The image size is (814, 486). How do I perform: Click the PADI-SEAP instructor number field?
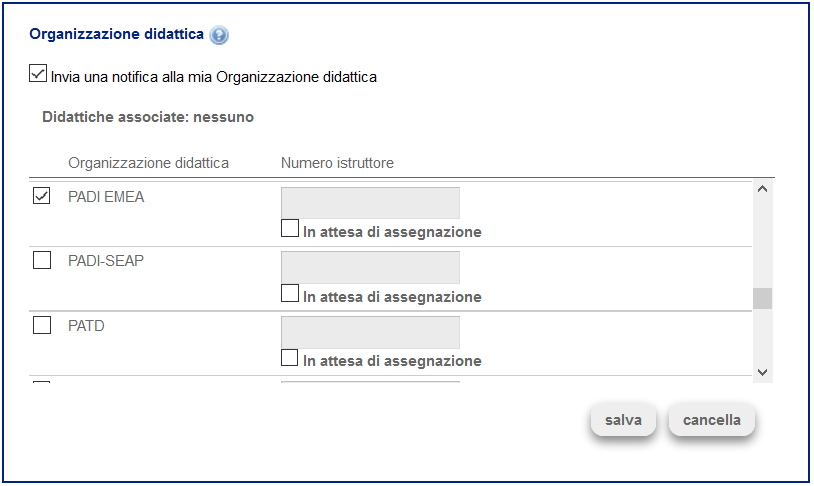[x=370, y=267]
